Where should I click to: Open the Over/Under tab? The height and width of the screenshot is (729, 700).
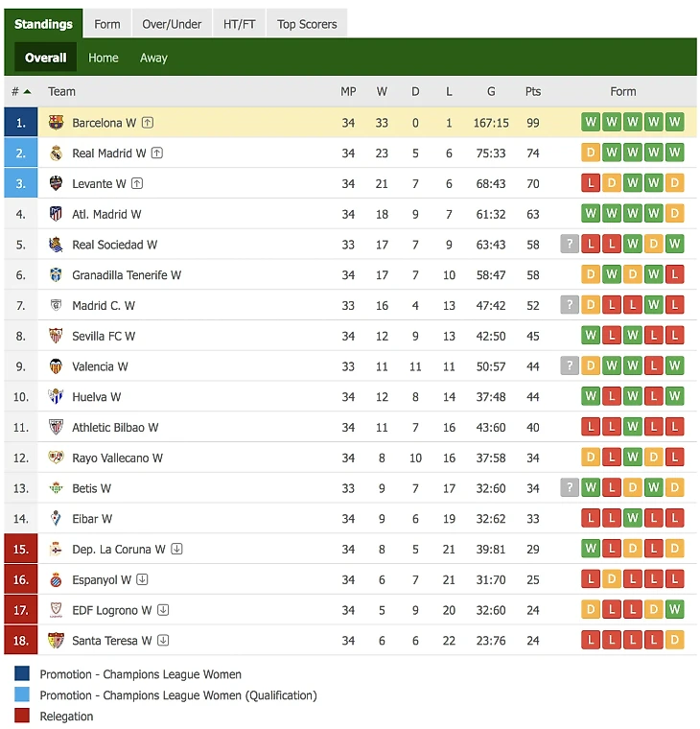tap(173, 24)
